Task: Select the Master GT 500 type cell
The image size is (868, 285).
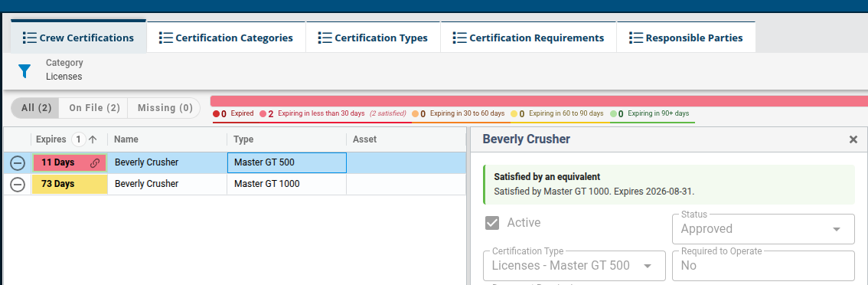Action: [x=287, y=163]
